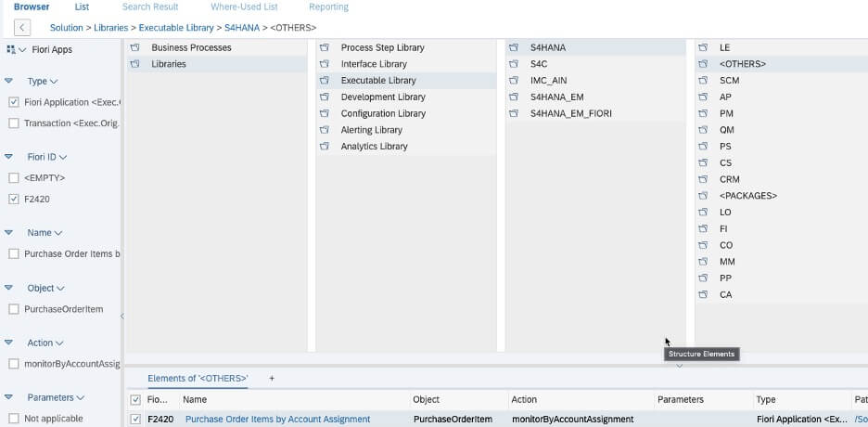Open the Search Result tab
Image resolution: width=868 pixels, height=427 pixels.
(x=150, y=7)
